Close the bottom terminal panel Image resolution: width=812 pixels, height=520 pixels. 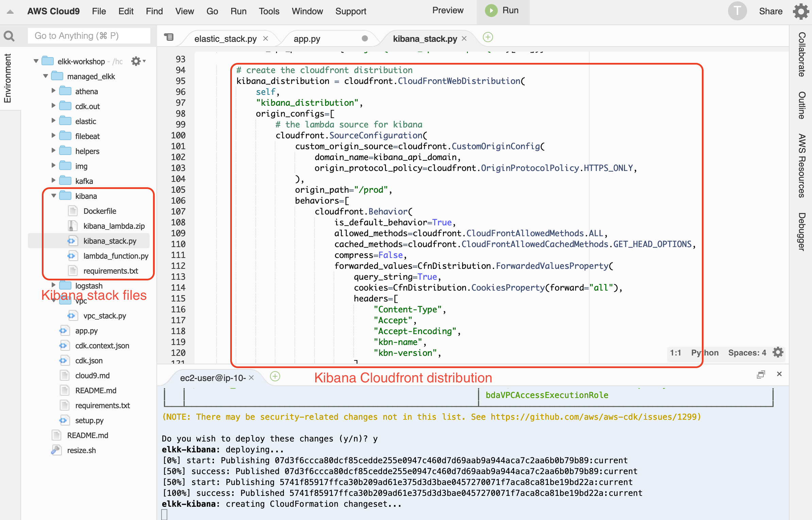[779, 374]
